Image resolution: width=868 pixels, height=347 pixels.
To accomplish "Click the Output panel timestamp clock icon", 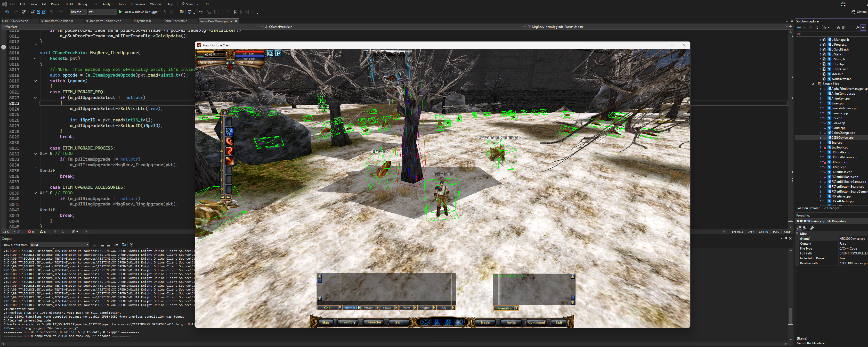I will 132,245.
